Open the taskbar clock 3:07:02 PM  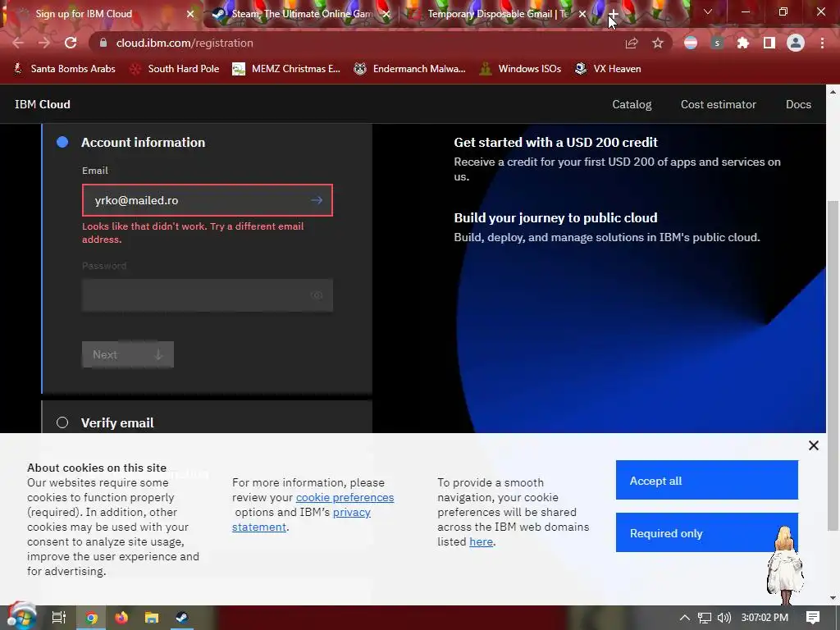pyautogui.click(x=765, y=618)
